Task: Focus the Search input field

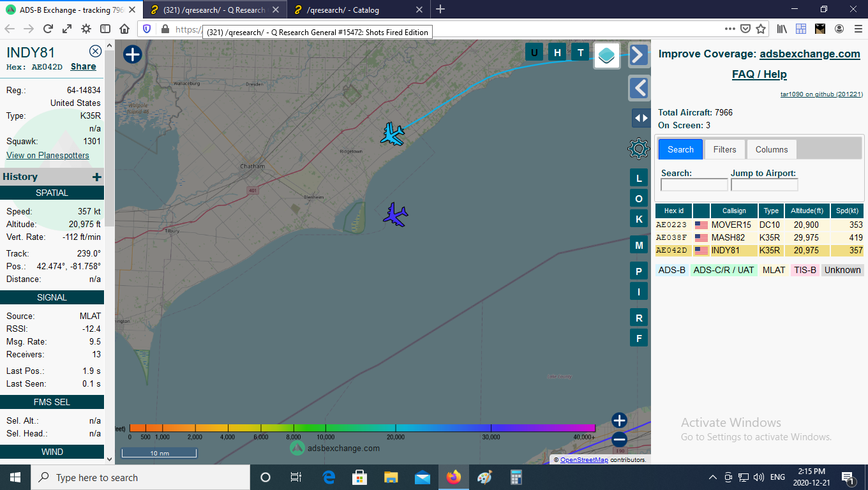Action: coord(694,185)
